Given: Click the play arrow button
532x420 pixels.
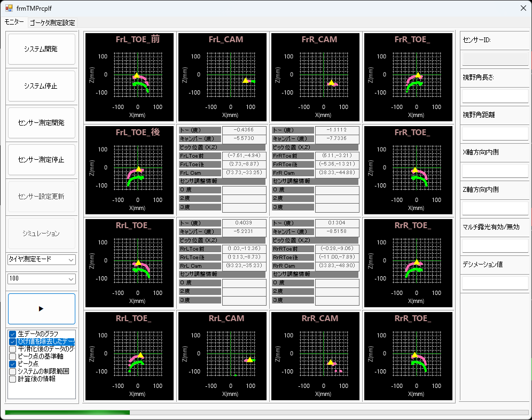Looking at the screenshot, I should pyautogui.click(x=41, y=309).
